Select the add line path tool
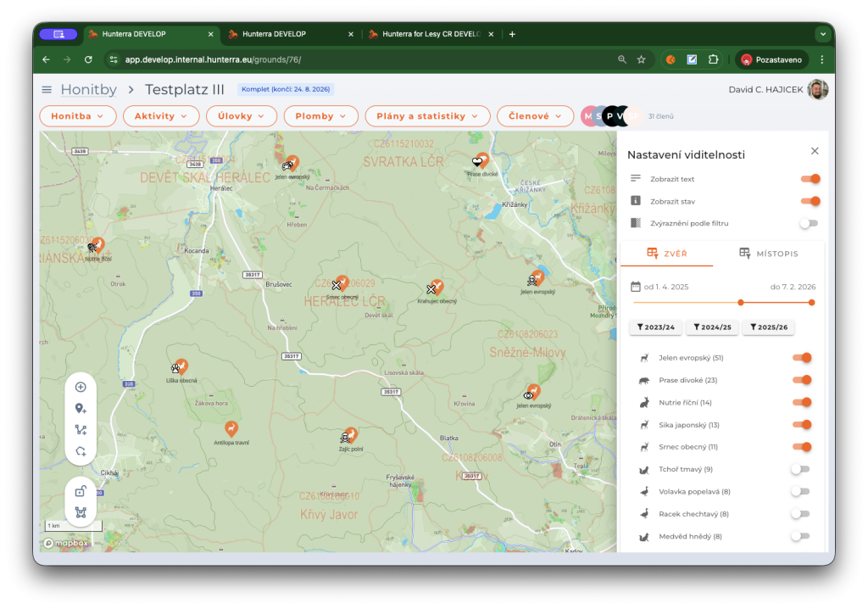Image resolution: width=868 pixels, height=609 pixels. (x=81, y=430)
